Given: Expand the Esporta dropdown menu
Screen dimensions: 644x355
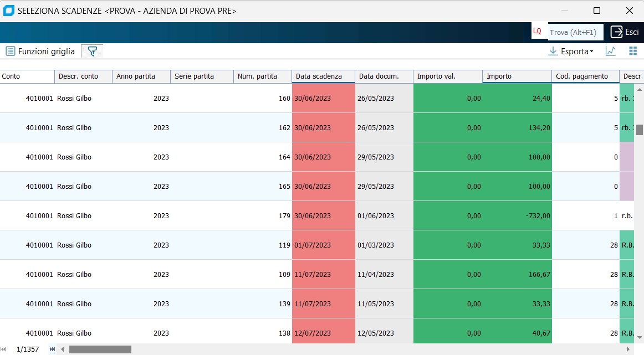Looking at the screenshot, I should point(570,51).
